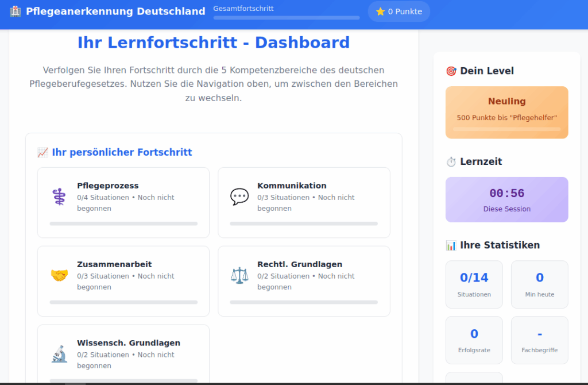The width and height of the screenshot is (588, 385).
Task: Click the hospital logo icon in header
Action: [x=16, y=11]
